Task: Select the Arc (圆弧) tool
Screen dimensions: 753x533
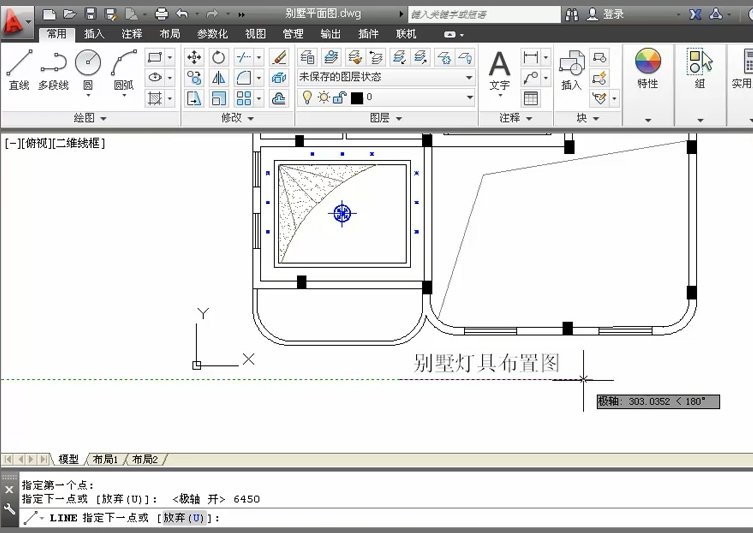Action: pyautogui.click(x=123, y=69)
